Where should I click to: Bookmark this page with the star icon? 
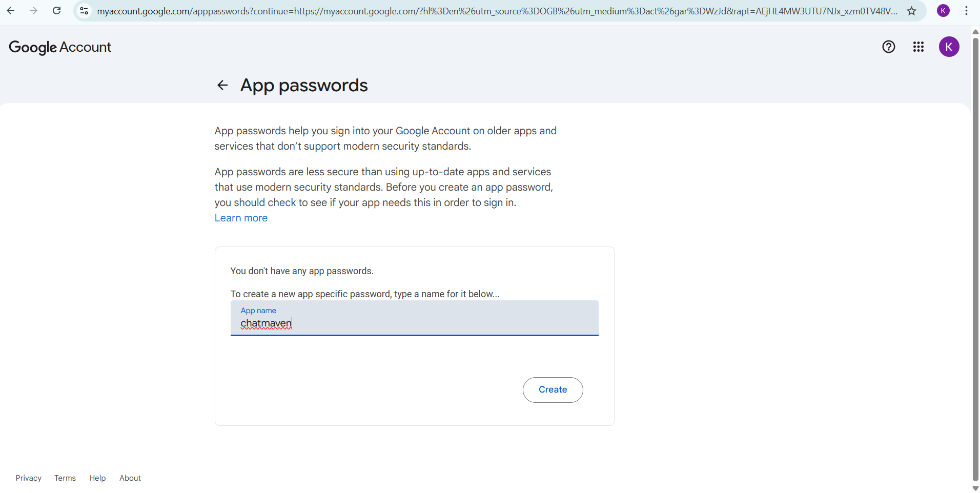[911, 11]
